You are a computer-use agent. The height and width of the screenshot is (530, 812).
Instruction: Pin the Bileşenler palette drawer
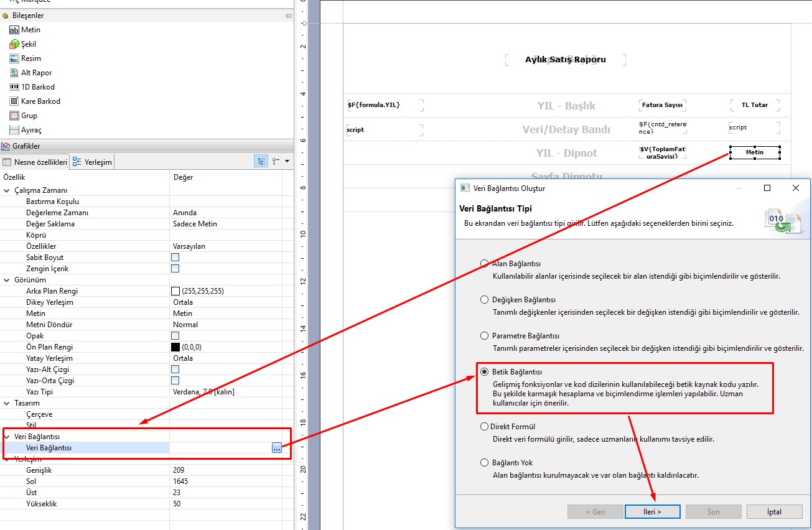pos(288,16)
